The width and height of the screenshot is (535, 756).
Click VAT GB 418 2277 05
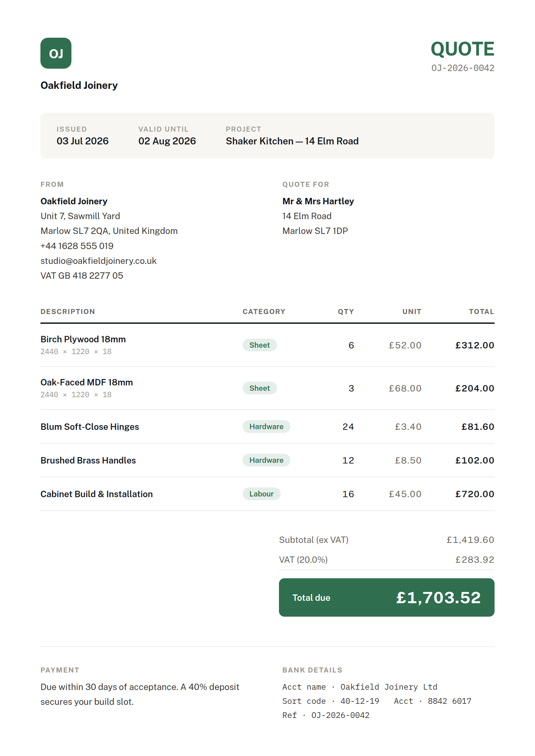pyautogui.click(x=82, y=276)
